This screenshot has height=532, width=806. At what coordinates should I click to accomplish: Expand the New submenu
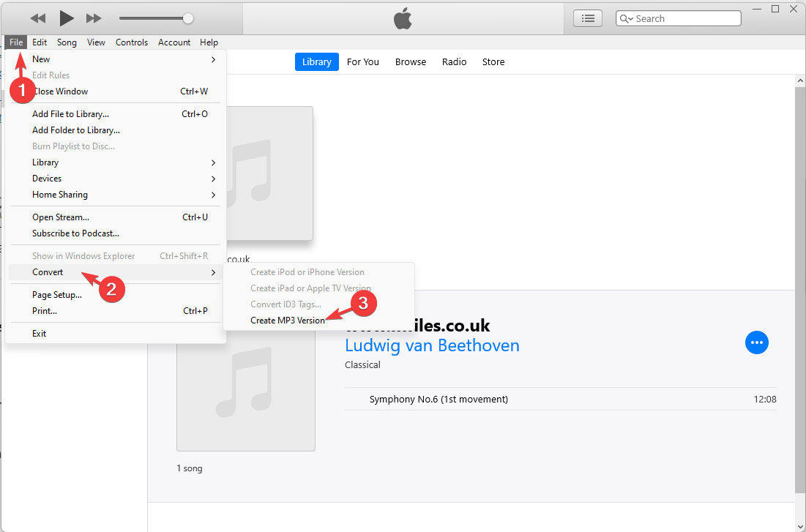click(x=116, y=59)
